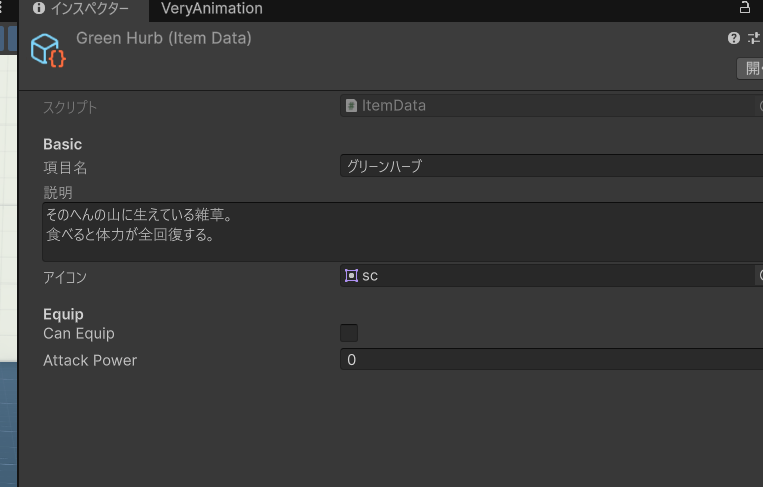Click the Equip header label
This screenshot has height=487, width=763.
coord(63,314)
